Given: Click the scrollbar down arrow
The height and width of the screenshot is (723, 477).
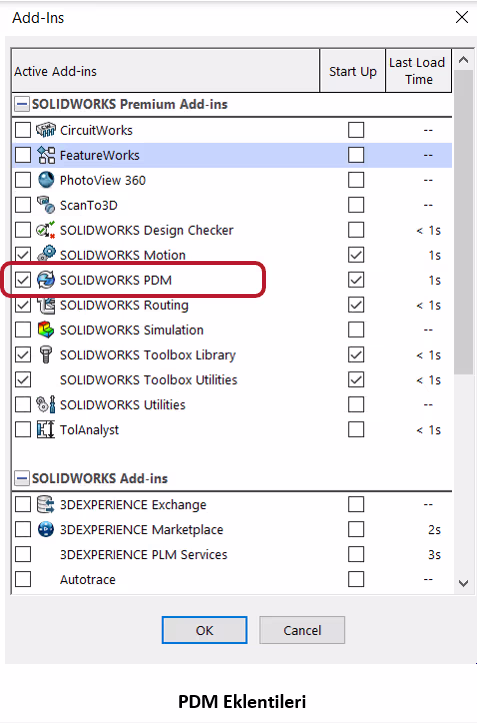Looking at the screenshot, I should 464,583.
